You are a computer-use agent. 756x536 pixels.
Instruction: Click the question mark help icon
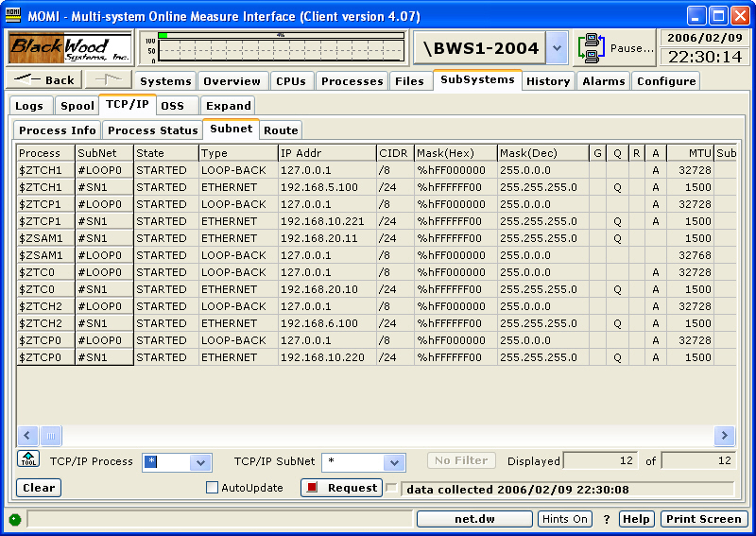click(x=607, y=520)
